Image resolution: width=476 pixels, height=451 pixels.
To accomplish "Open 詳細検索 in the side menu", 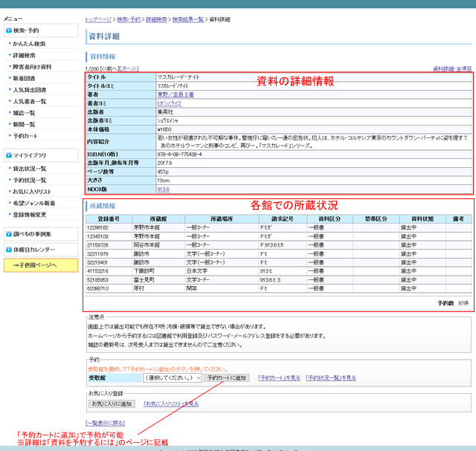I will coord(24,55).
